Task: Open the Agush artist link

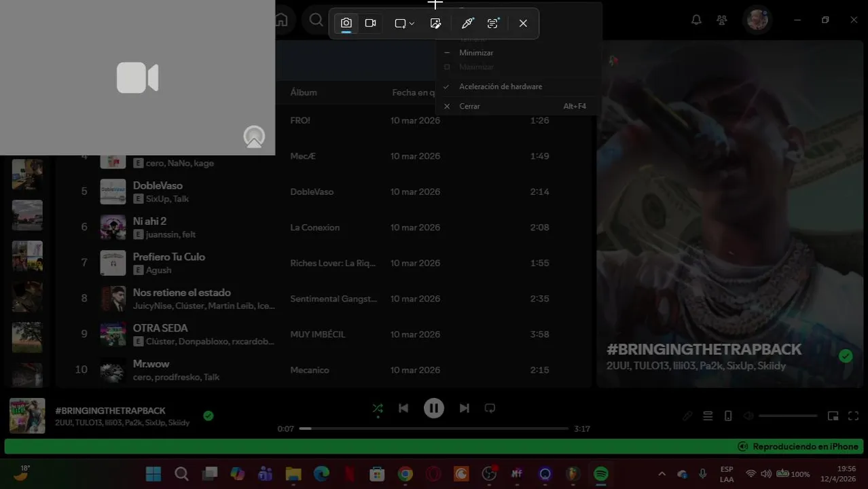Action: 158,270
